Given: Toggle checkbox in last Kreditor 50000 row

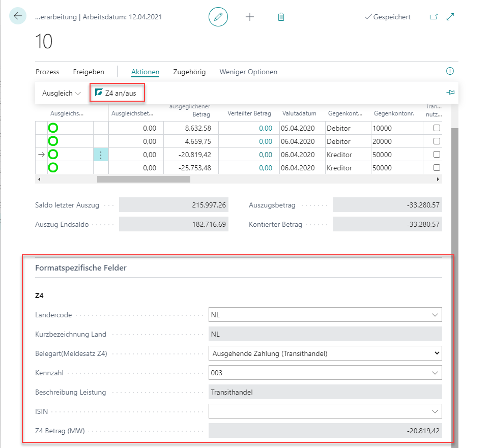Looking at the screenshot, I should click(437, 168).
